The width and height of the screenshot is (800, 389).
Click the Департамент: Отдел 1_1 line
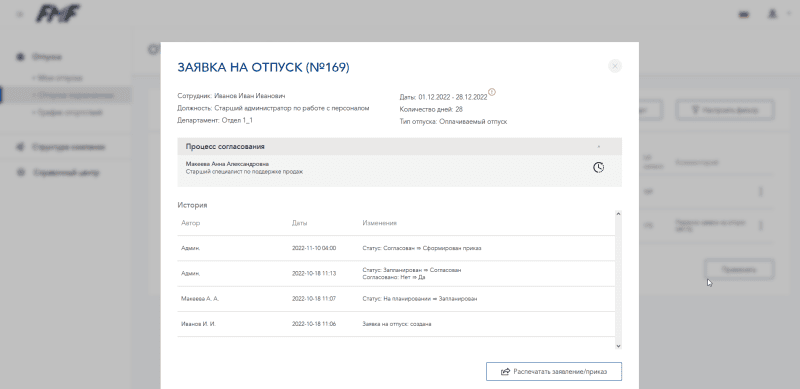pos(215,120)
